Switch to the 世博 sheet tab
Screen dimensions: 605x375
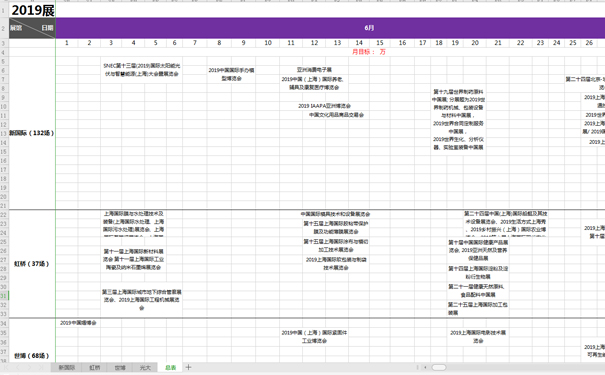tap(120, 368)
